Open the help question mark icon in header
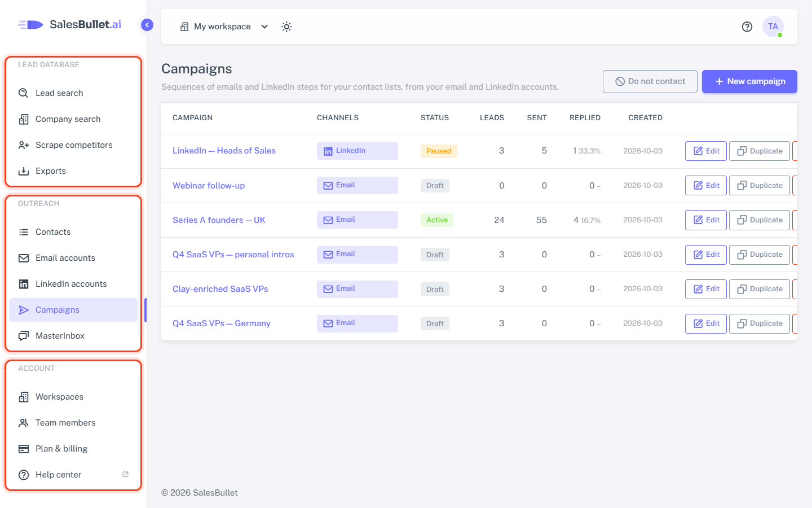This screenshot has width=812, height=508. pyautogui.click(x=747, y=27)
